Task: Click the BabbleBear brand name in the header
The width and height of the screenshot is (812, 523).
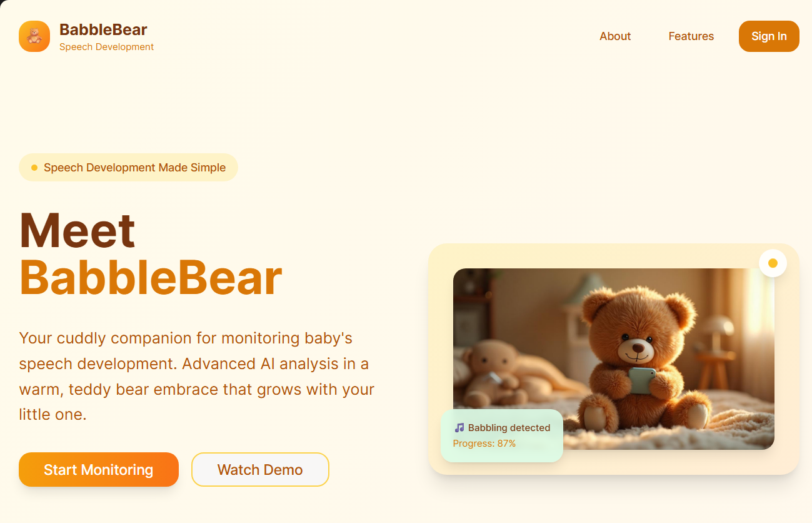Action: [x=103, y=29]
